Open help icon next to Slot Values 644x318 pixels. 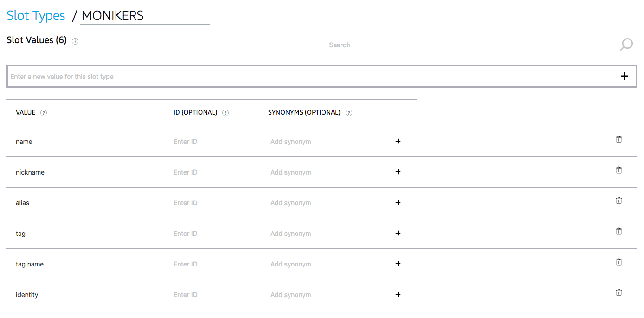75,41
